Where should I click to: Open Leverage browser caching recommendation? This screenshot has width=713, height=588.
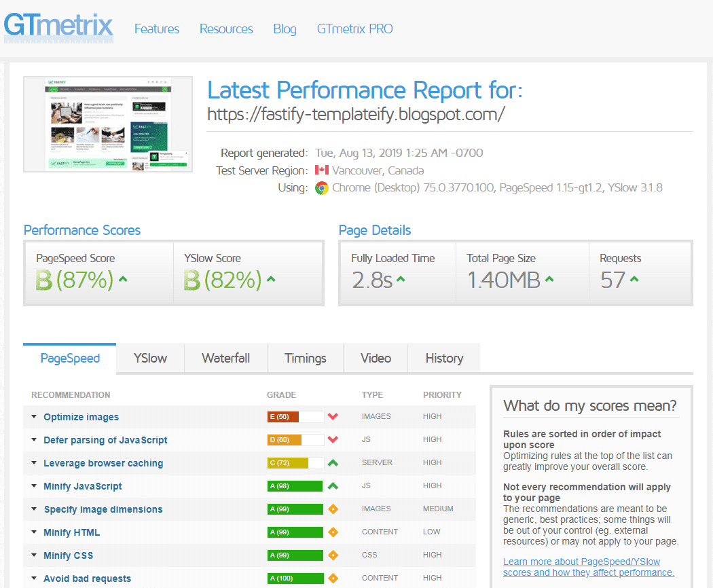pos(103,463)
